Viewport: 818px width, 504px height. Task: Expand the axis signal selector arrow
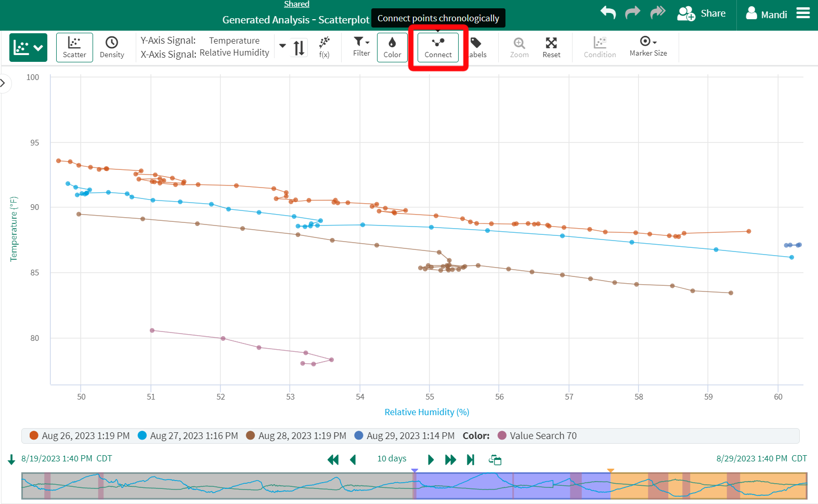[x=282, y=46]
